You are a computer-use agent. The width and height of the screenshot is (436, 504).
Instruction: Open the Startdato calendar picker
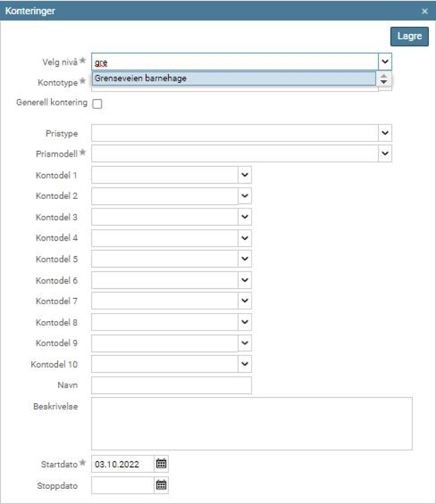pyautogui.click(x=161, y=463)
